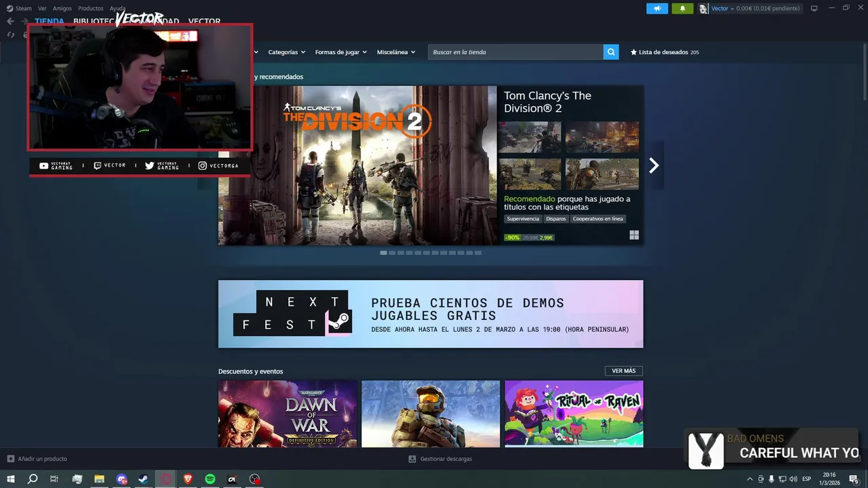Click the microphone tray icon
Image resolution: width=868 pixels, height=488 pixels.
[x=771, y=479]
